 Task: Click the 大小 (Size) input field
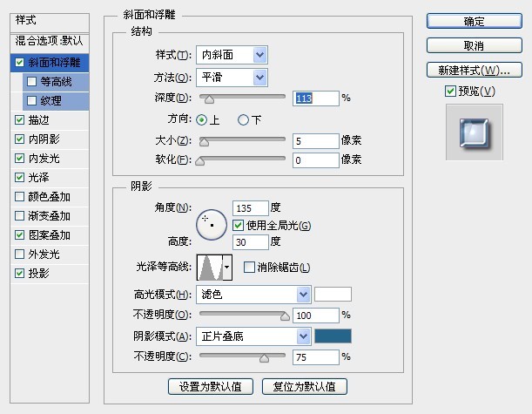[315, 140]
